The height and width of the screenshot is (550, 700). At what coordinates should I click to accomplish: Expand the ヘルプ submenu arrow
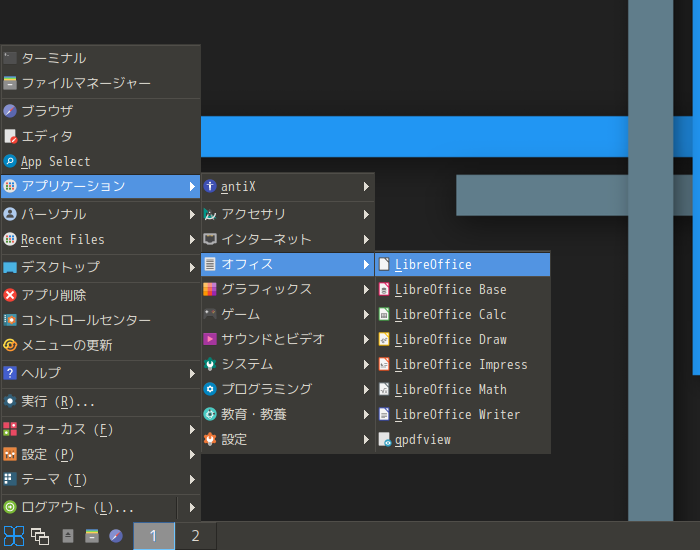pos(192,374)
